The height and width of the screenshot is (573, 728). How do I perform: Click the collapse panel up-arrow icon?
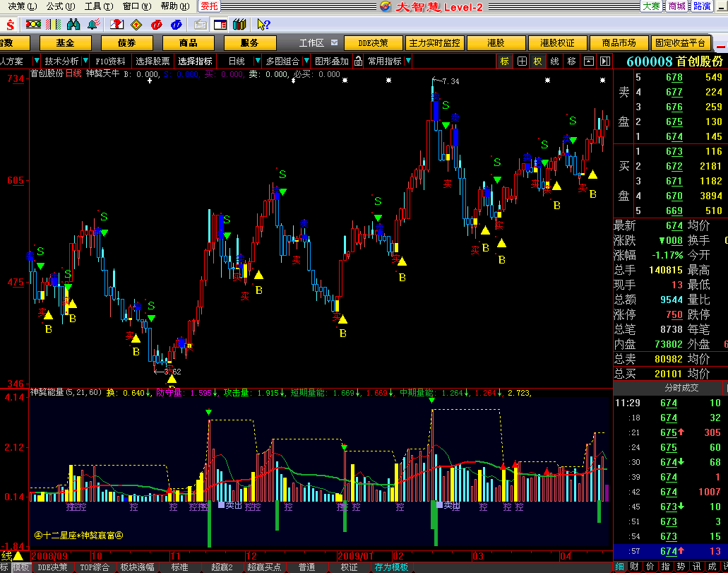[x=589, y=61]
